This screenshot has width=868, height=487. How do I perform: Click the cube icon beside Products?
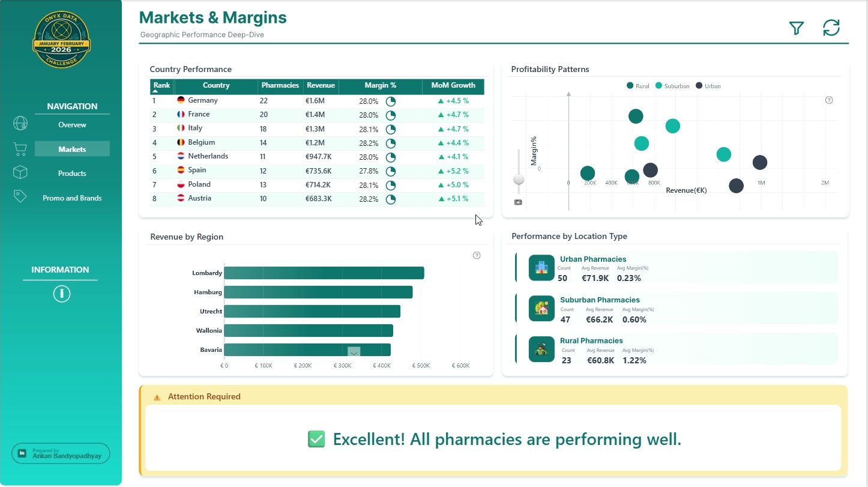click(20, 172)
